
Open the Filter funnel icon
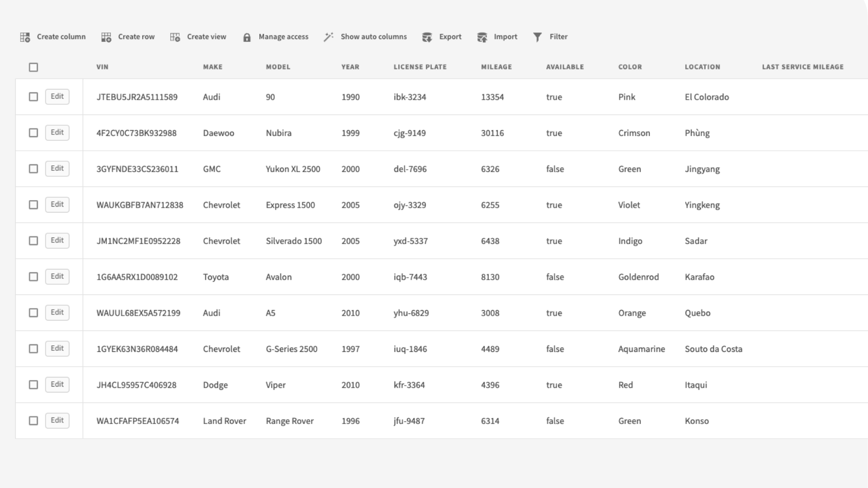tap(537, 37)
